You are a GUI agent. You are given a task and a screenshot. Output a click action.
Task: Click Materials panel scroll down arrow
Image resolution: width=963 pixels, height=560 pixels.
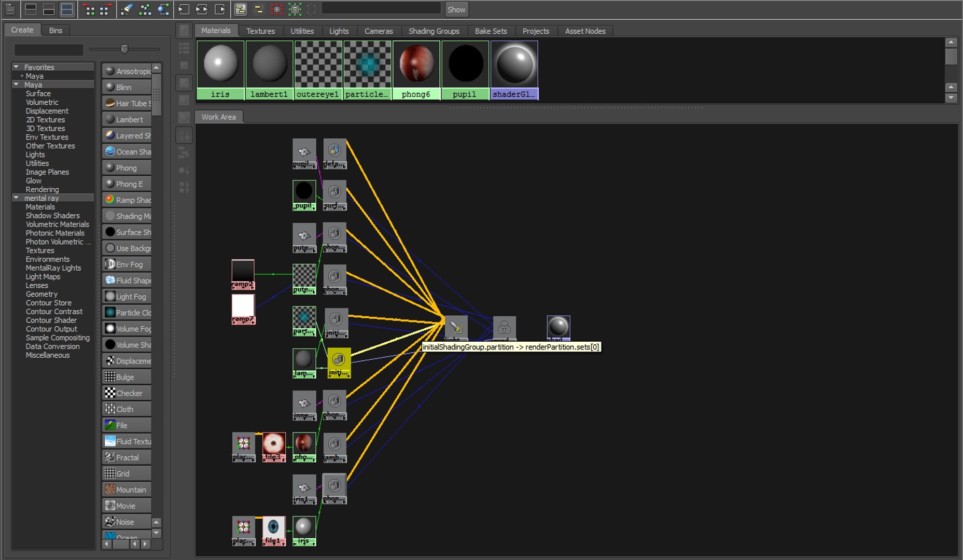[951, 97]
